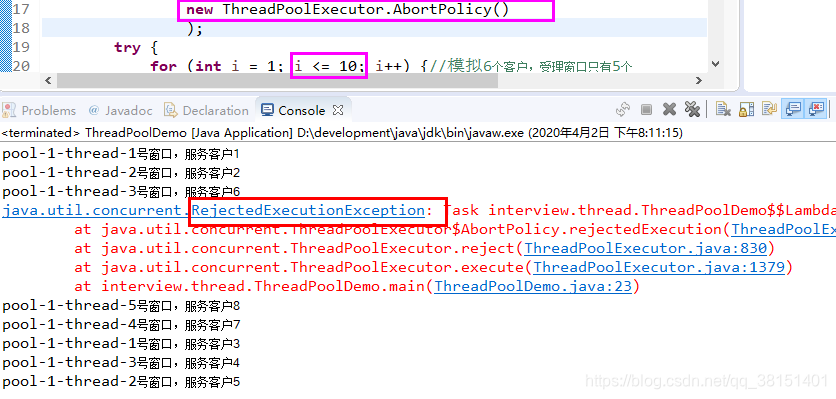Toggle Show Console When Standard Error Changes

(x=816, y=109)
